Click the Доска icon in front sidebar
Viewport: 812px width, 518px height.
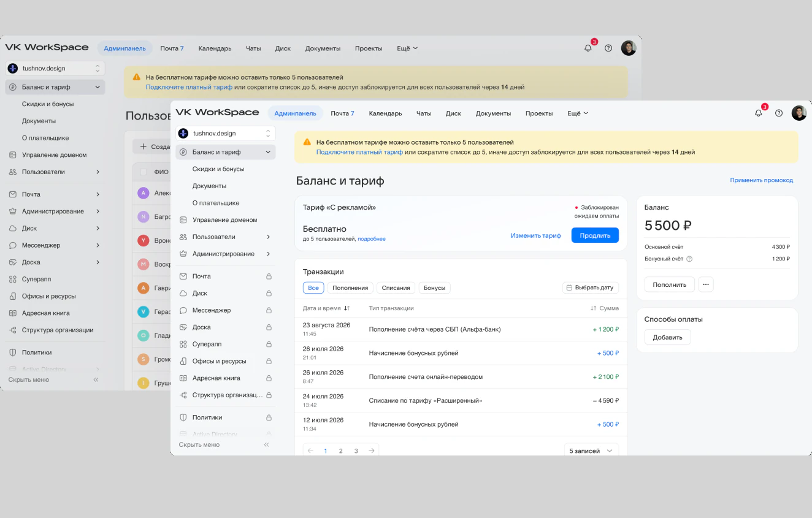tap(183, 327)
